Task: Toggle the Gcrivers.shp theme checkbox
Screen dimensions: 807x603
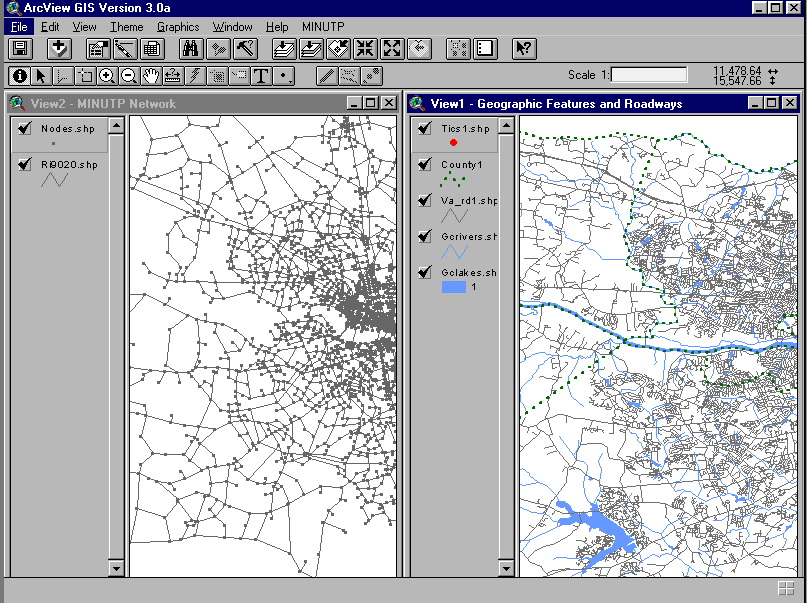Action: pyautogui.click(x=425, y=236)
